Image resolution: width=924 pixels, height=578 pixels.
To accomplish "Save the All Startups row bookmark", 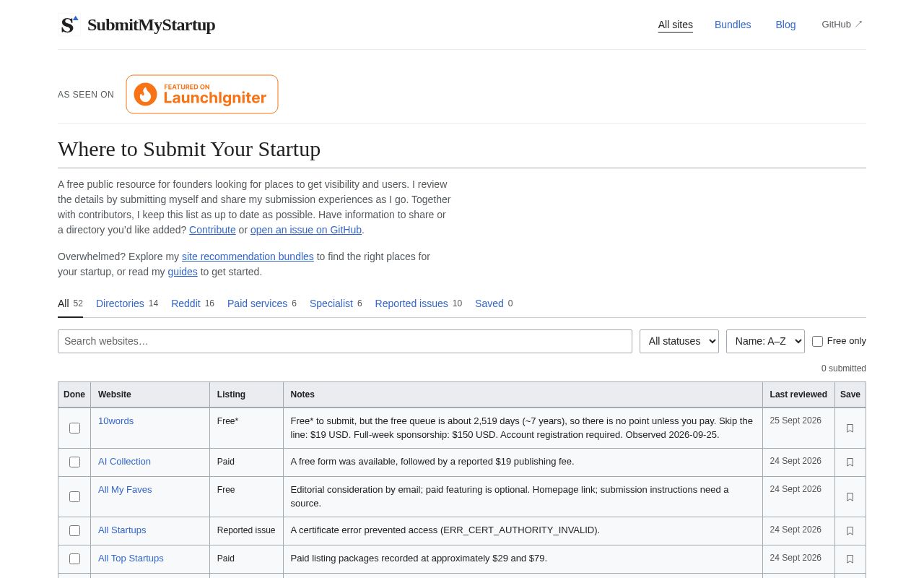I will (850, 531).
